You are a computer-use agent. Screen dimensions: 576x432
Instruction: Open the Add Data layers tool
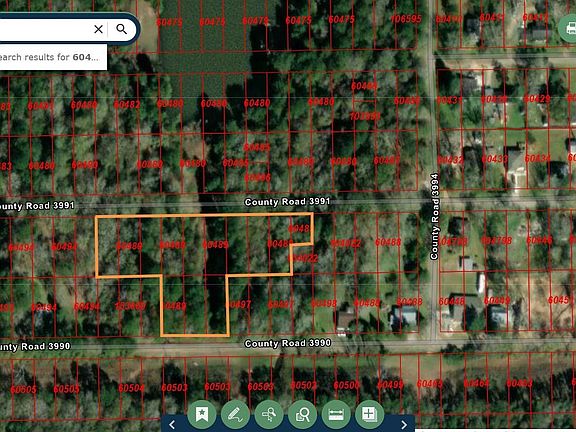tap(370, 414)
